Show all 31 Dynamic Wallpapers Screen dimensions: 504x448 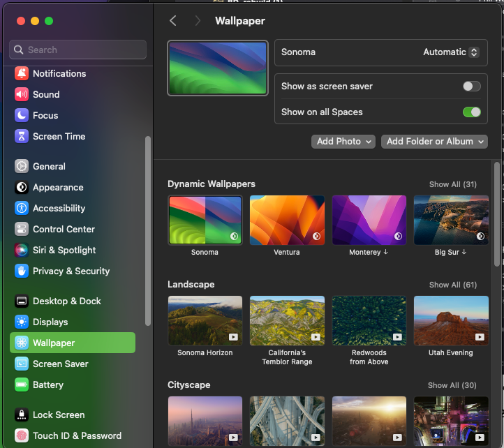pyautogui.click(x=452, y=184)
